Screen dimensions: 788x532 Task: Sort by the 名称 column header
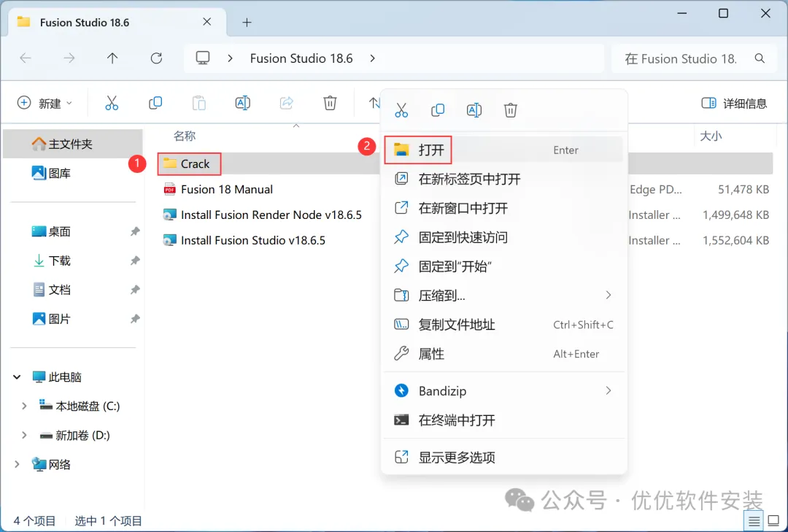[185, 136]
